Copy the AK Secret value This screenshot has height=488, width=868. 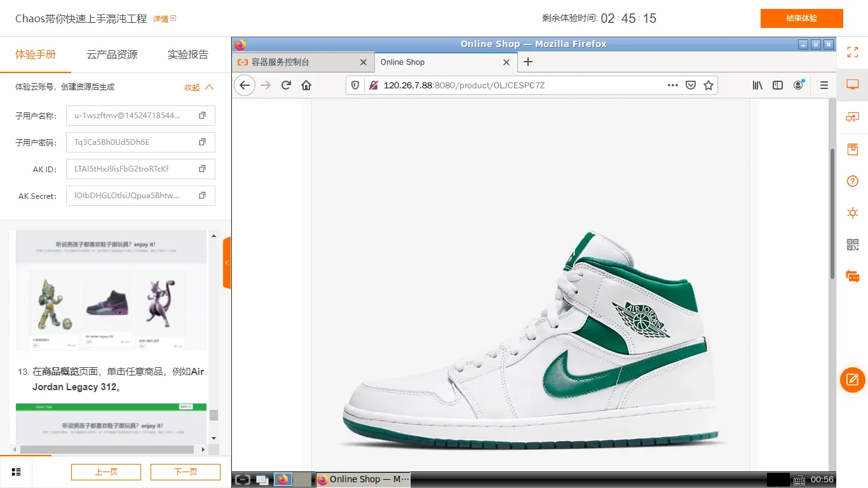pos(202,196)
